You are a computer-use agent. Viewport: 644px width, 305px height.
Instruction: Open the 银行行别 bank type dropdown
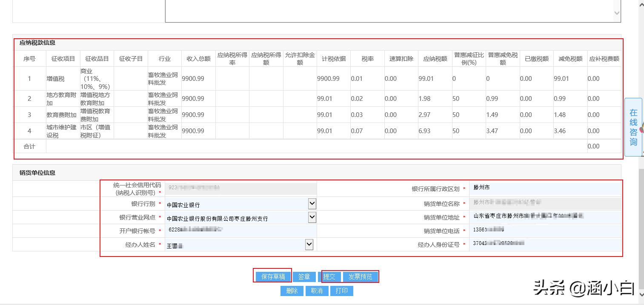tap(312, 203)
